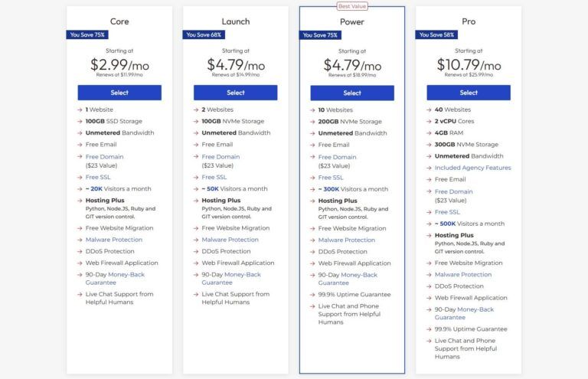This screenshot has height=379, width=588.
Task: Click Free Domain link in Pro plan
Action: [x=453, y=191]
